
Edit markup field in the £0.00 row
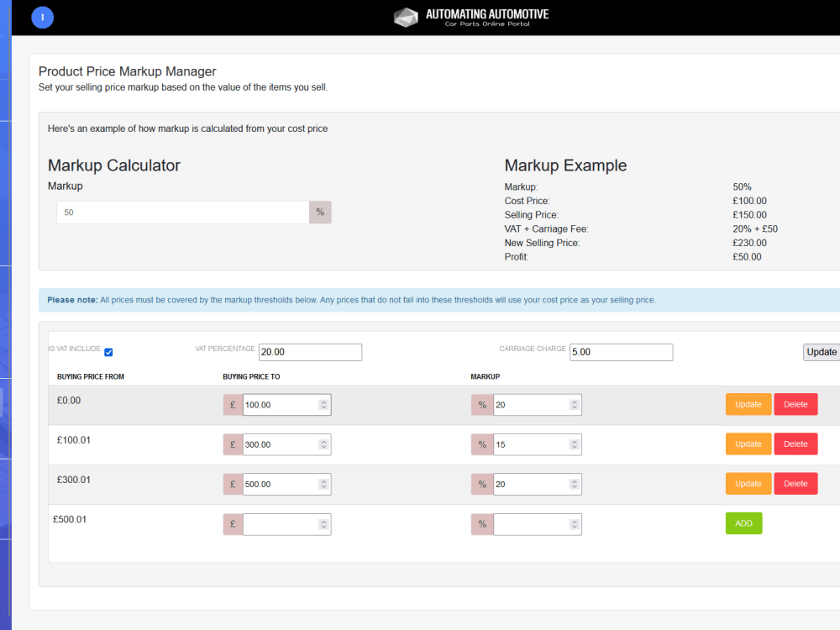click(538, 405)
